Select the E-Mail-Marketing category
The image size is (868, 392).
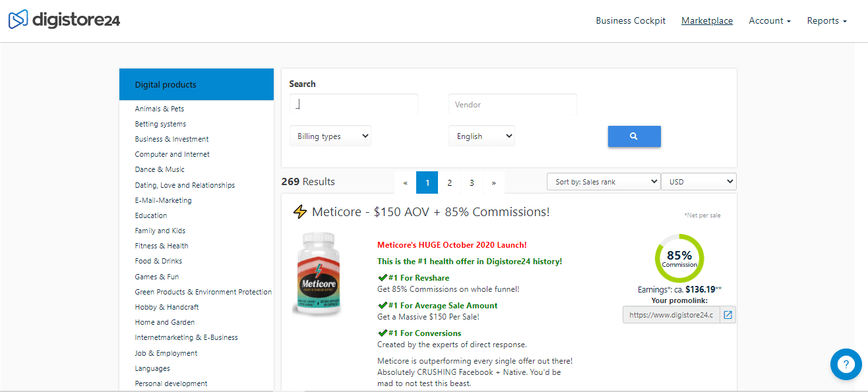164,200
